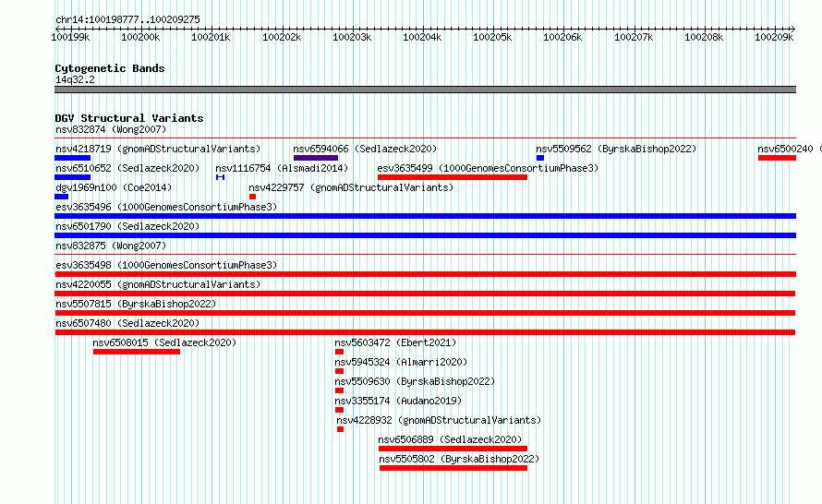Click the long blue bar of esv3635496
The height and width of the screenshot is (504, 822).
(x=425, y=216)
